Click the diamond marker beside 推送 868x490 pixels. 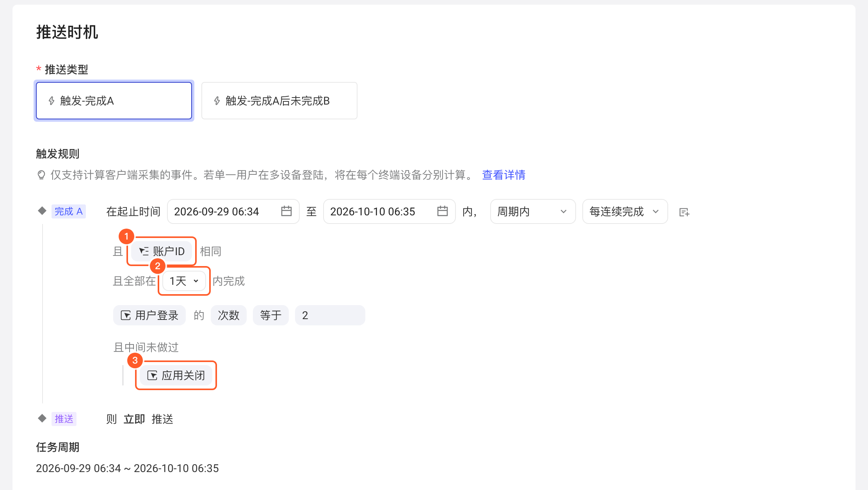42,419
